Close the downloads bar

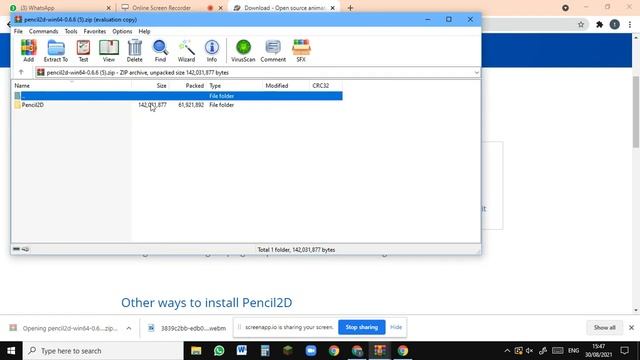[x=631, y=328]
